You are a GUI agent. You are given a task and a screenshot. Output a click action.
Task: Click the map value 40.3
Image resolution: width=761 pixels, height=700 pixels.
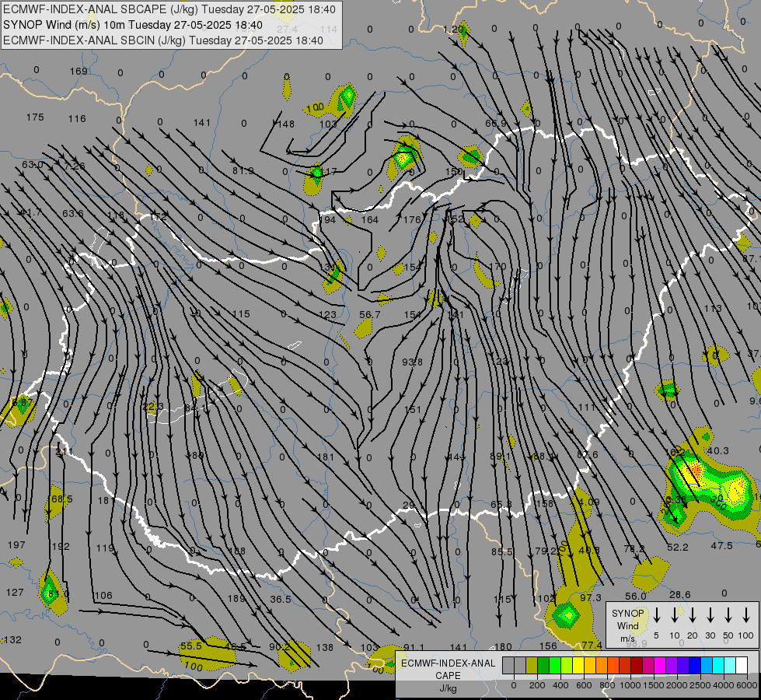click(717, 451)
